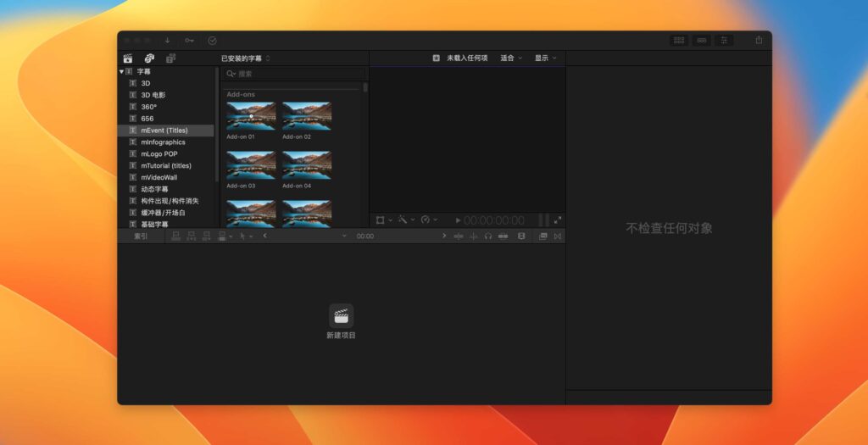Screen dimensions: 868x445
Task: Open background tasks checkmark circle icon
Action: pos(212,41)
